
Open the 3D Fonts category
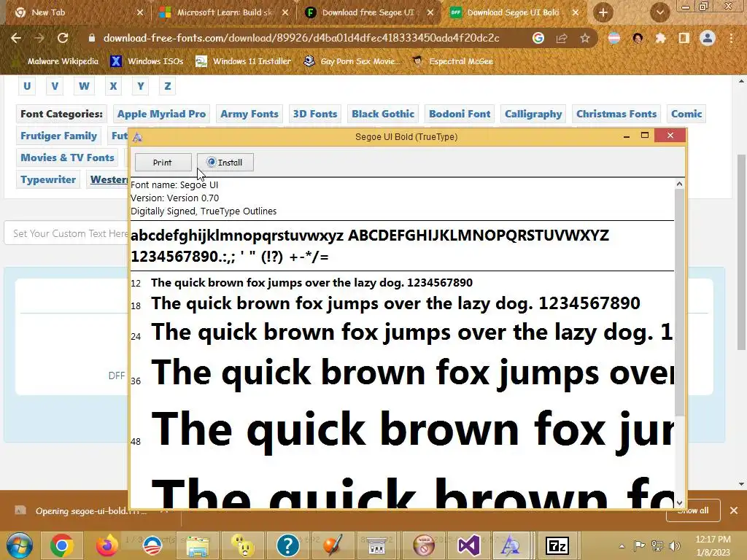coord(315,114)
